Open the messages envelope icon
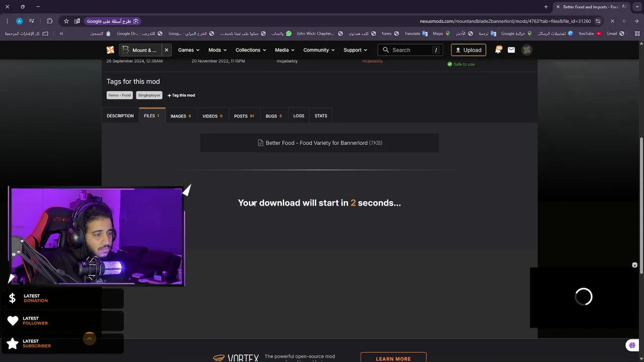644x362 pixels. (x=511, y=50)
